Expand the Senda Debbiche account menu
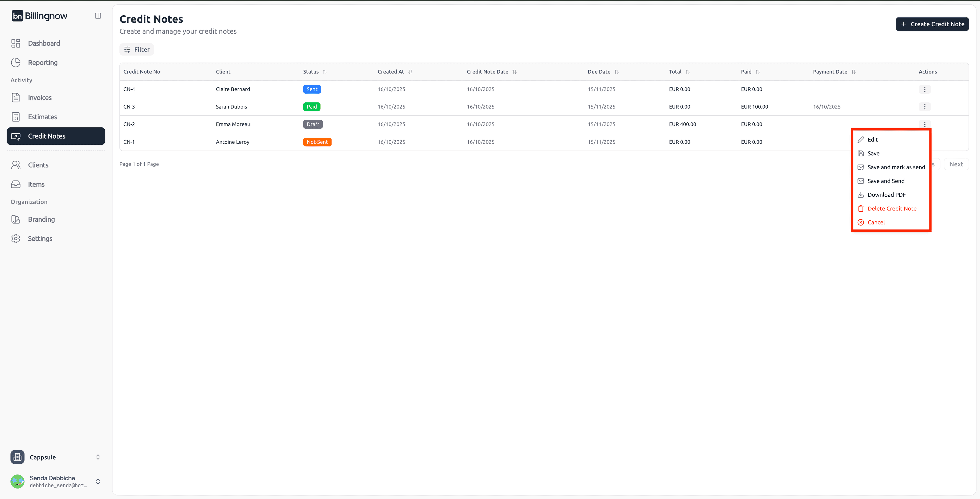Viewport: 980px width, 499px height. click(x=98, y=481)
